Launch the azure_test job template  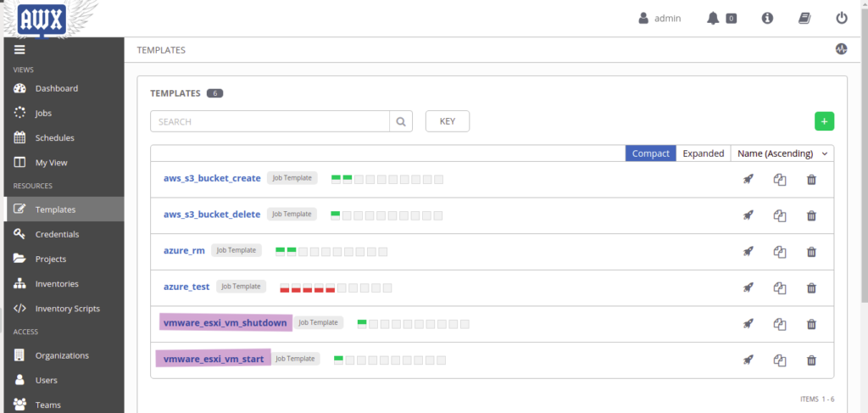tap(748, 287)
